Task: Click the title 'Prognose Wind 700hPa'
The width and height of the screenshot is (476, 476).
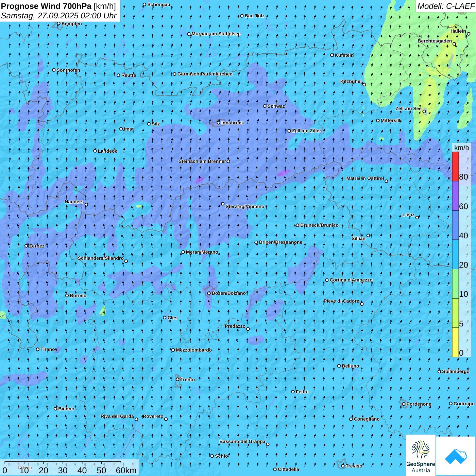Action: point(46,6)
